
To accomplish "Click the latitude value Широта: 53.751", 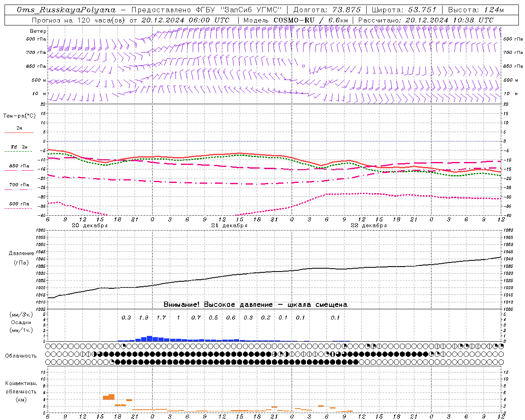I will coord(404,10).
